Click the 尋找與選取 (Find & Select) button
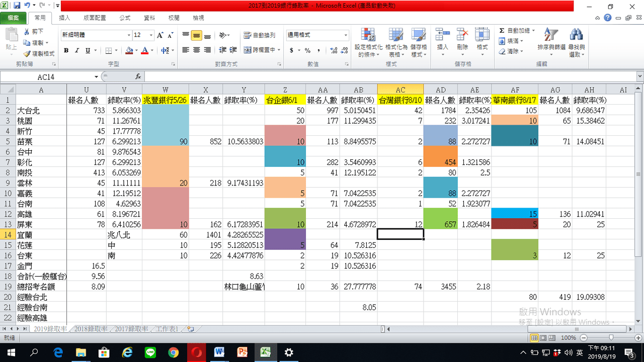 577,43
